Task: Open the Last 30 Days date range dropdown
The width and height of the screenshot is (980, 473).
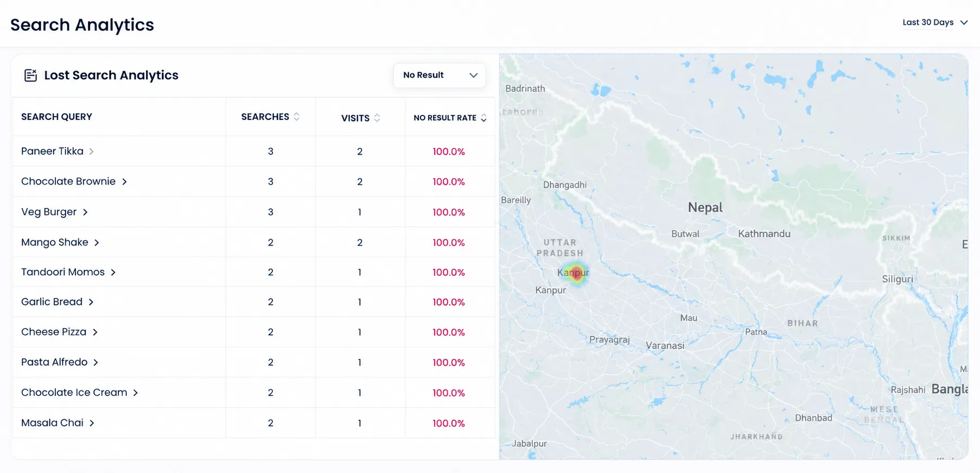Action: point(935,22)
